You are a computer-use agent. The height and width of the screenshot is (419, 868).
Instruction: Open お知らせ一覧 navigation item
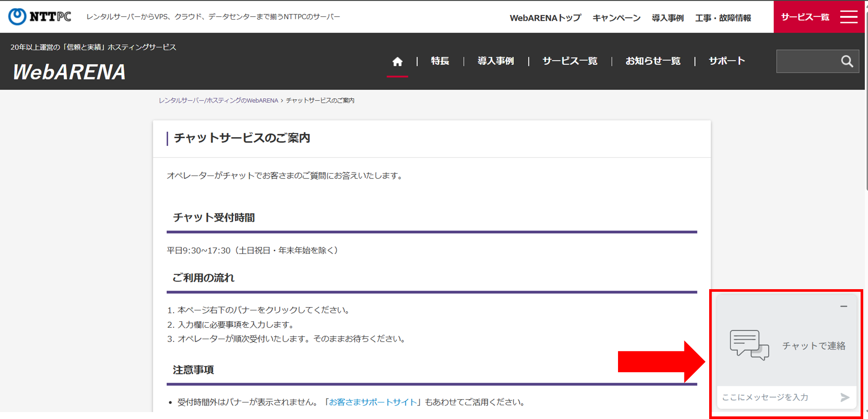653,61
